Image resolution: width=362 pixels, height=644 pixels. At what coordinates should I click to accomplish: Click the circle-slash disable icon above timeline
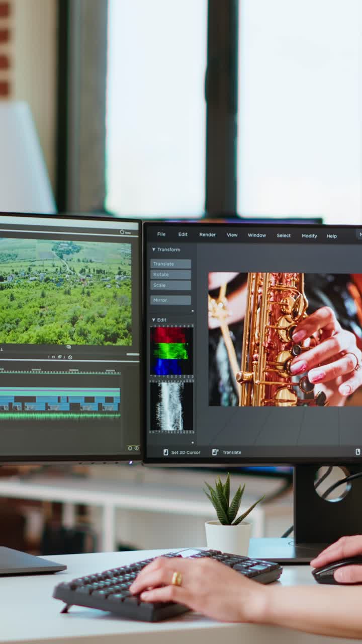click(x=70, y=357)
